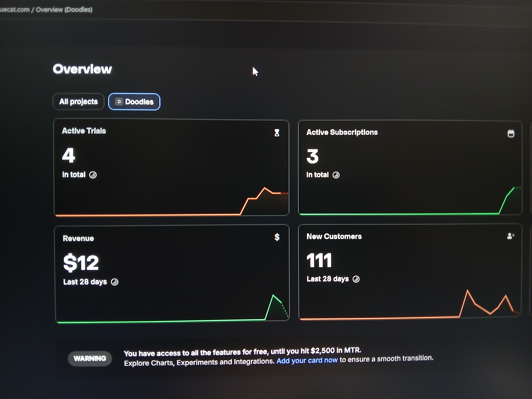The height and width of the screenshot is (399, 532).
Task: Click the D badge on Doodles tab
Action: (119, 102)
